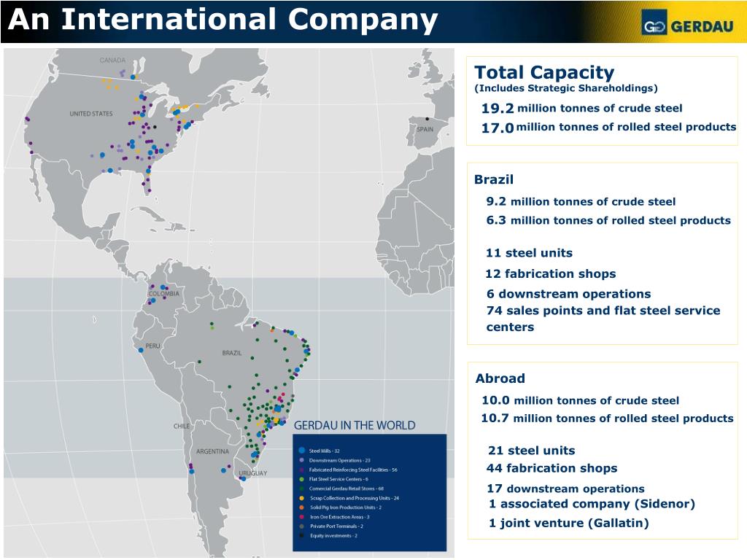Click the lavender Downstream Operations legend dot
Screen dimensions: 747x560
[301, 460]
